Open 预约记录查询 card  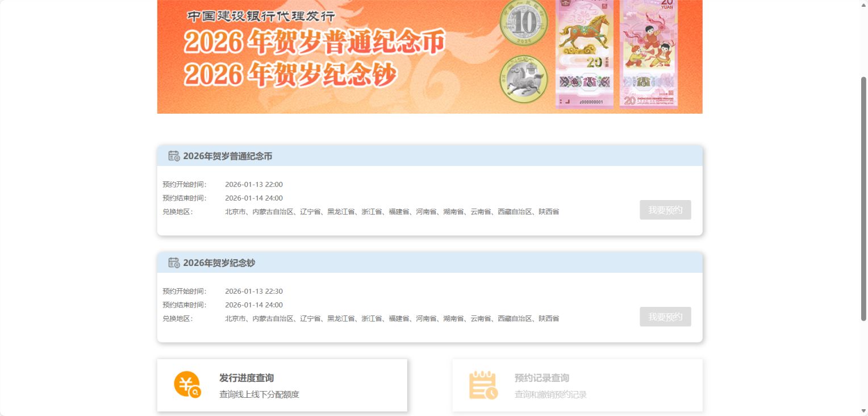tap(578, 385)
